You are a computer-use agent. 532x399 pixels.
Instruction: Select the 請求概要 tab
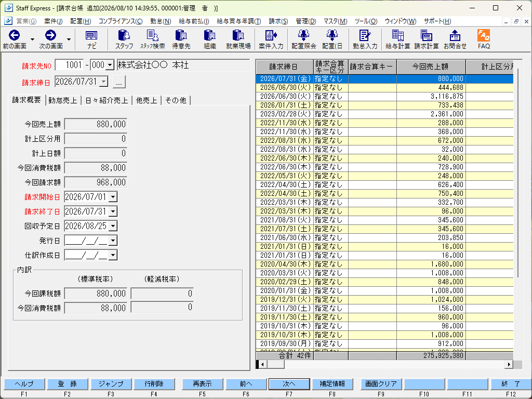pos(26,100)
